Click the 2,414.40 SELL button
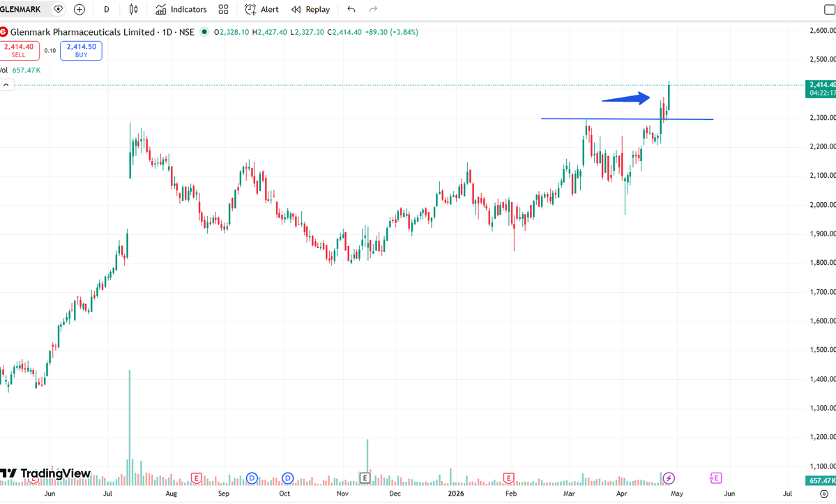 [x=20, y=51]
